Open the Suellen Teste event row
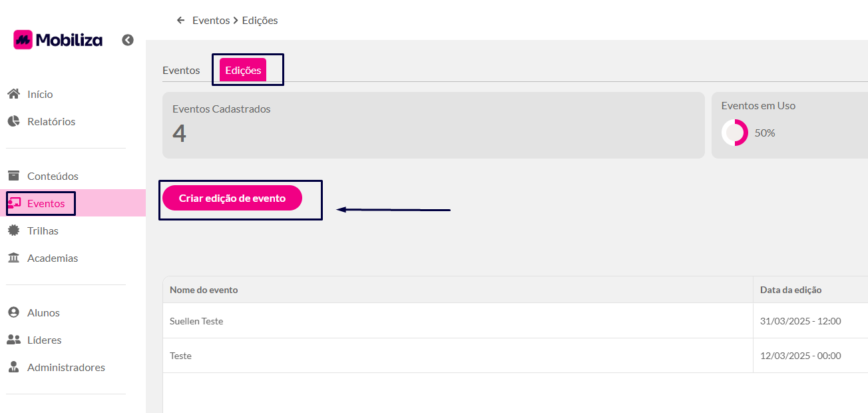 pyautogui.click(x=515, y=321)
